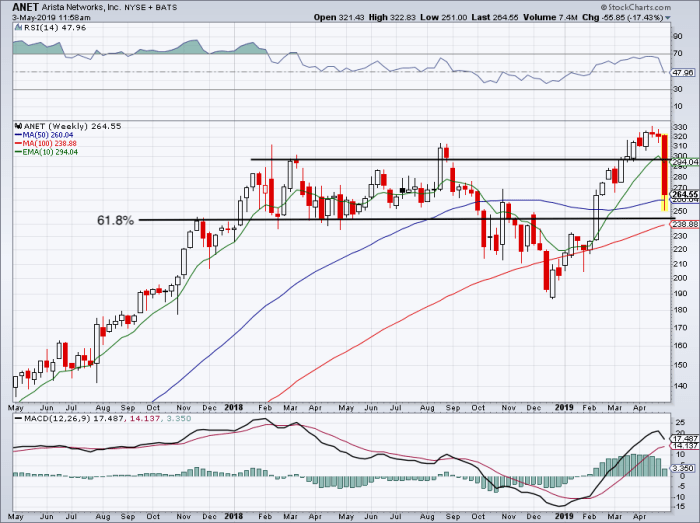Click the 47.96 RSI value tag on right axis
Viewport: 700px width, 523px height.
click(x=683, y=73)
